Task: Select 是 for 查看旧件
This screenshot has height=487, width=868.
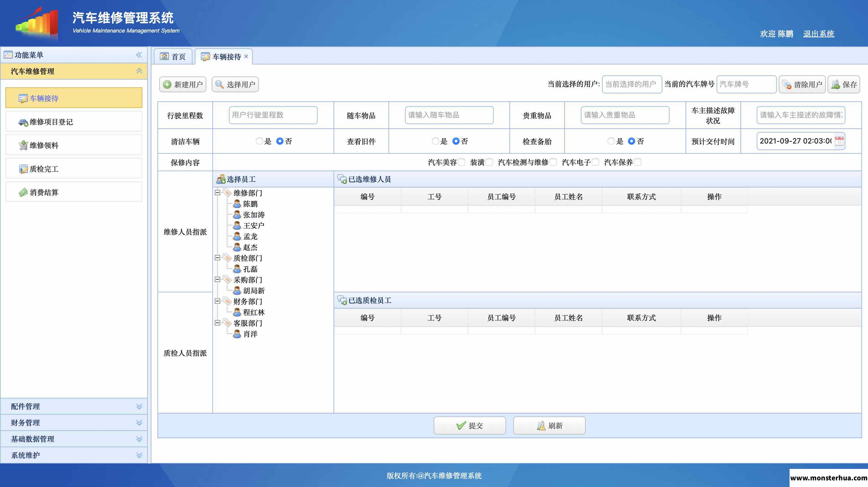Action: 435,141
